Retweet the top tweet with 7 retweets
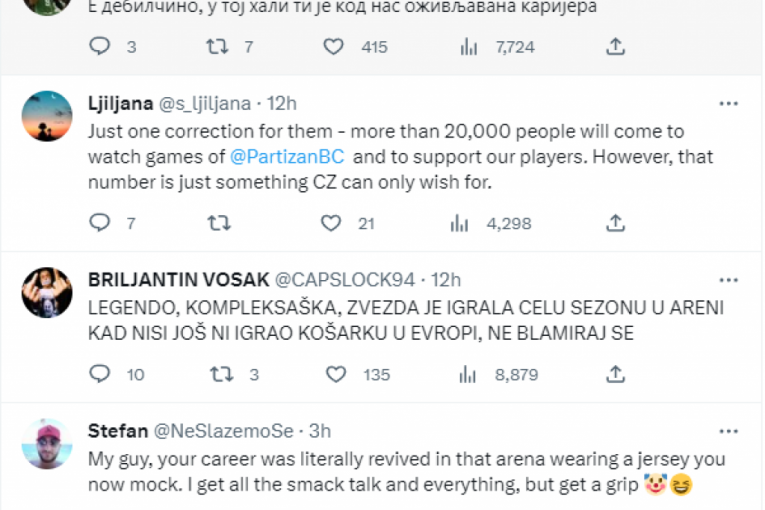 point(218,46)
